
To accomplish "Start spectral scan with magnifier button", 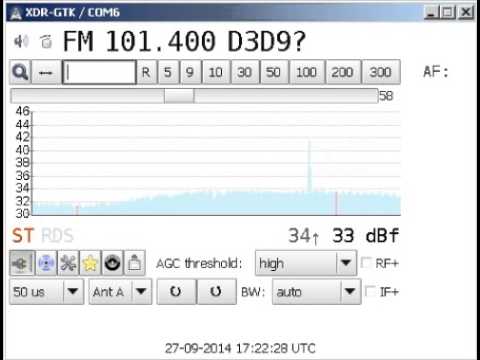I will (20, 72).
